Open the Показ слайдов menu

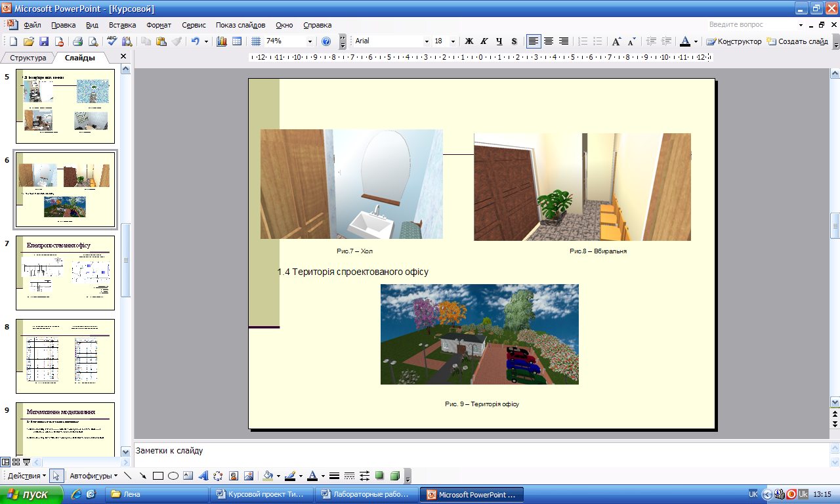click(240, 25)
